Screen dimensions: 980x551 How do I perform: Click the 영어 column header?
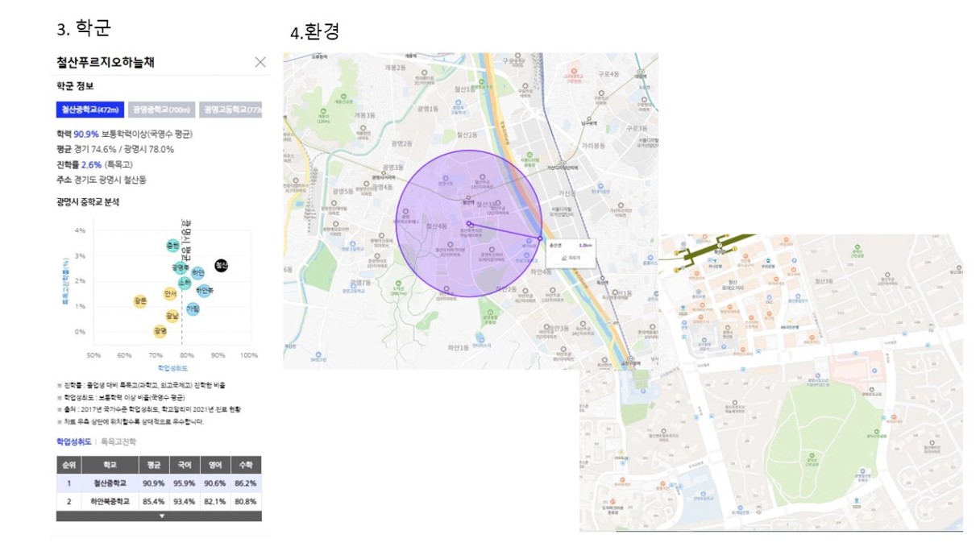215,465
